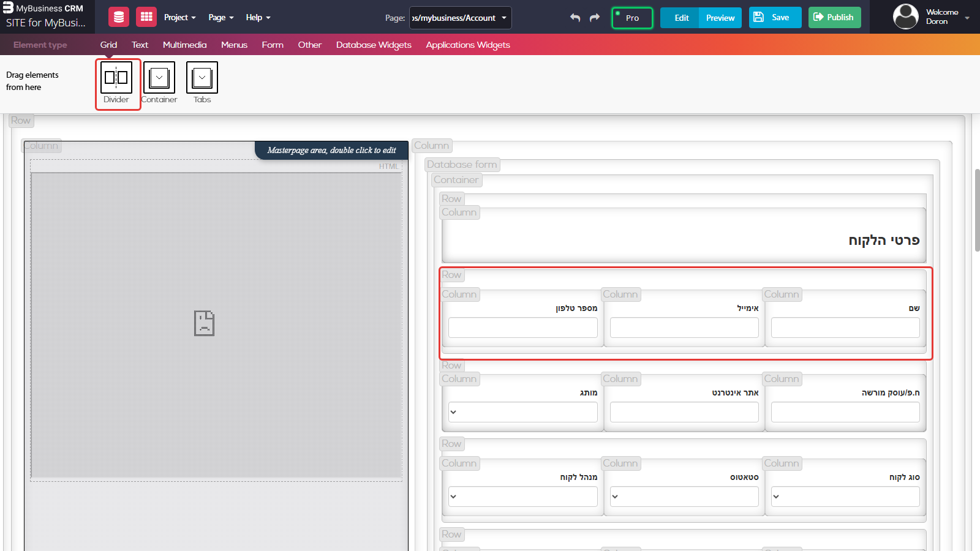Switch to the Applications Widgets tab
Screen dimensions: 980x551
point(468,45)
